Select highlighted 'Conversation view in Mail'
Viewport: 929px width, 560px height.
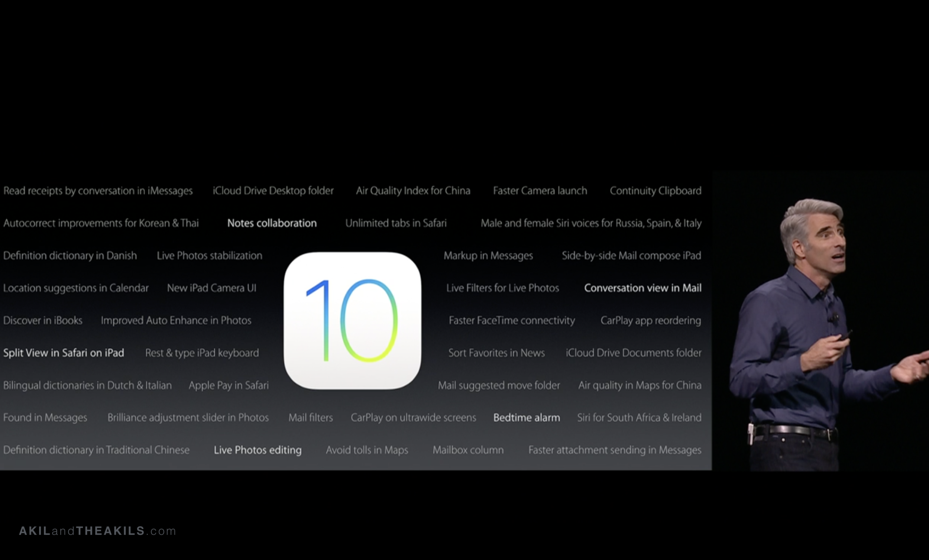point(643,288)
